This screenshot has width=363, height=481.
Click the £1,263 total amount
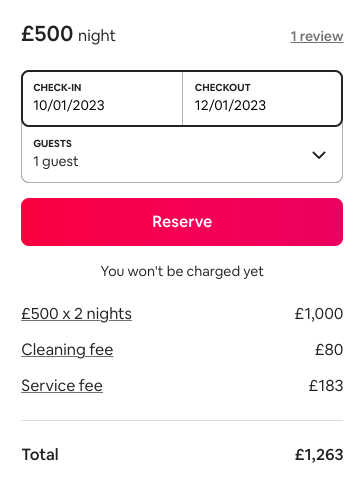tap(319, 455)
